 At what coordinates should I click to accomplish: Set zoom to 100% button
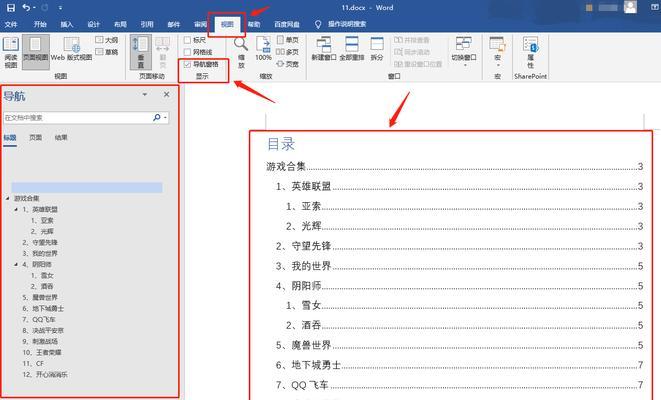[x=263, y=48]
